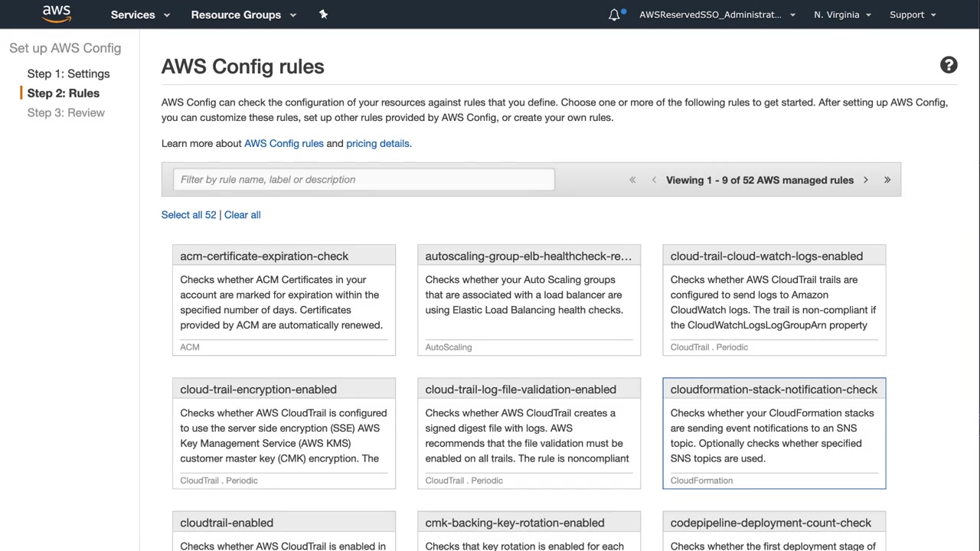Go to next page of rules
Image resolution: width=980 pixels, height=551 pixels.
pos(866,180)
